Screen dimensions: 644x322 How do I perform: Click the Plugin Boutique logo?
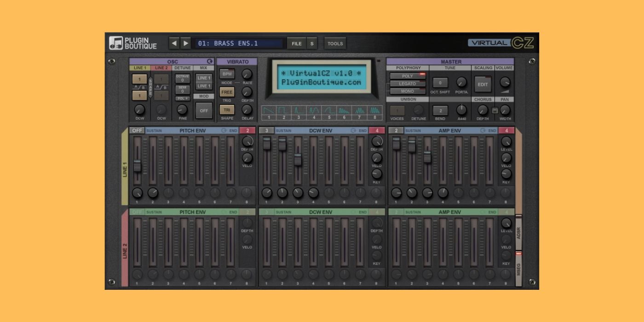pos(133,43)
